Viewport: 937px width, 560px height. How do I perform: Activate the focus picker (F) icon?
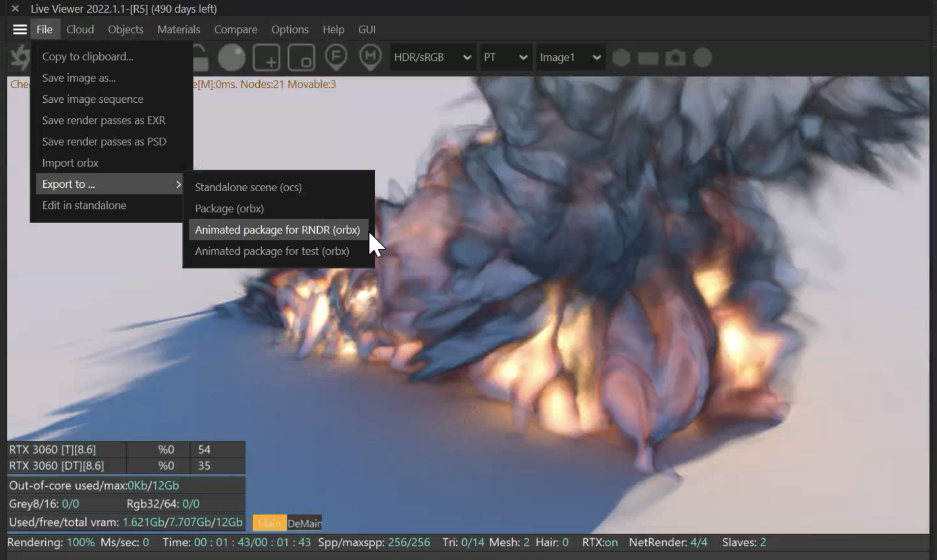tap(336, 57)
